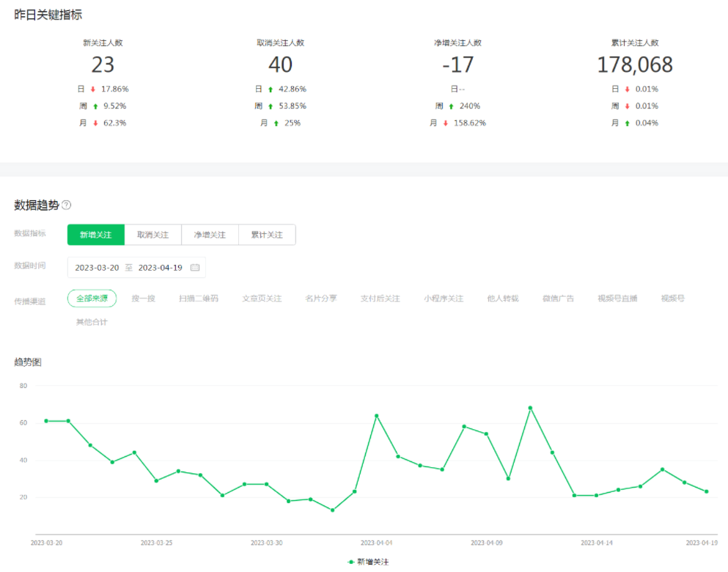Filter by the 扫描二维码 channel
Viewport: 728px width, 572px height.
click(x=199, y=298)
